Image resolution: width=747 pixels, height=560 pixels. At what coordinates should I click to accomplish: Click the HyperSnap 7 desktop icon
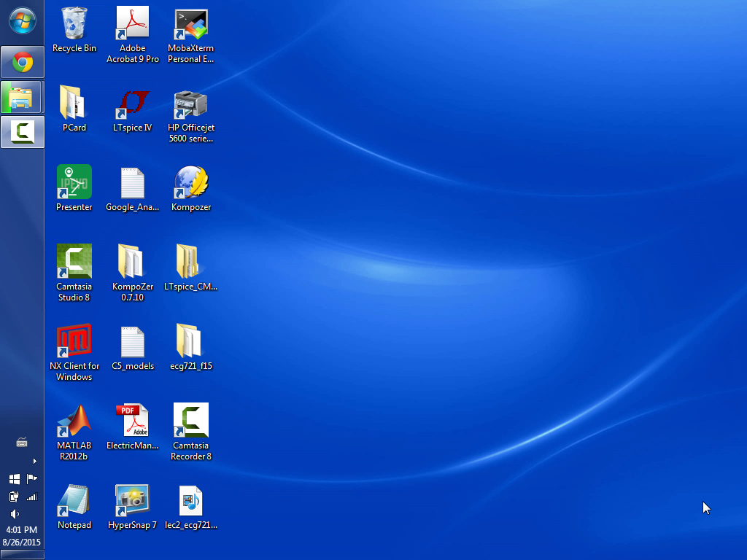[133, 500]
